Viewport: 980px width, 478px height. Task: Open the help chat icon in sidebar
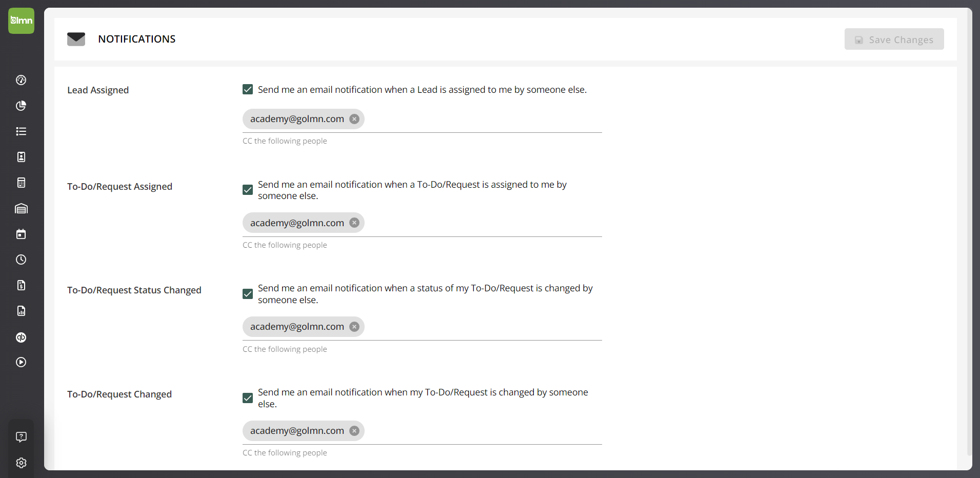click(21, 436)
